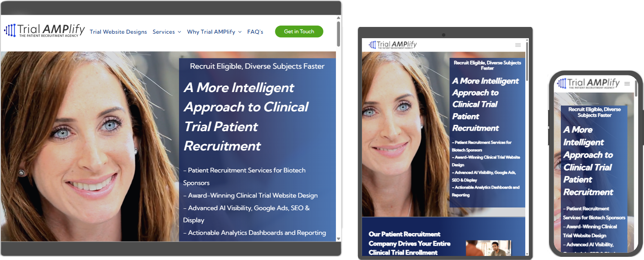Click the Trial AMPlify logo in tablet view
The image size is (644, 260).
click(x=393, y=44)
